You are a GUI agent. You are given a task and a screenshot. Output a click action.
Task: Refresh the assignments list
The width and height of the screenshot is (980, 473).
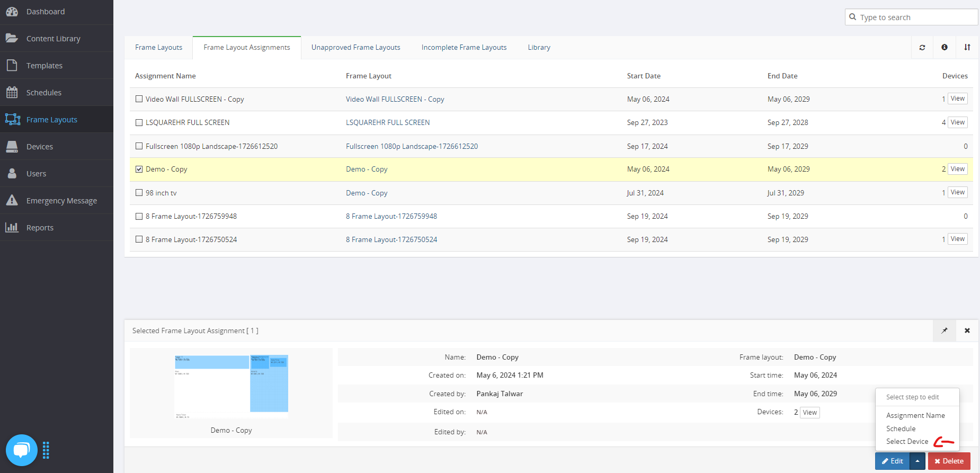[922, 47]
